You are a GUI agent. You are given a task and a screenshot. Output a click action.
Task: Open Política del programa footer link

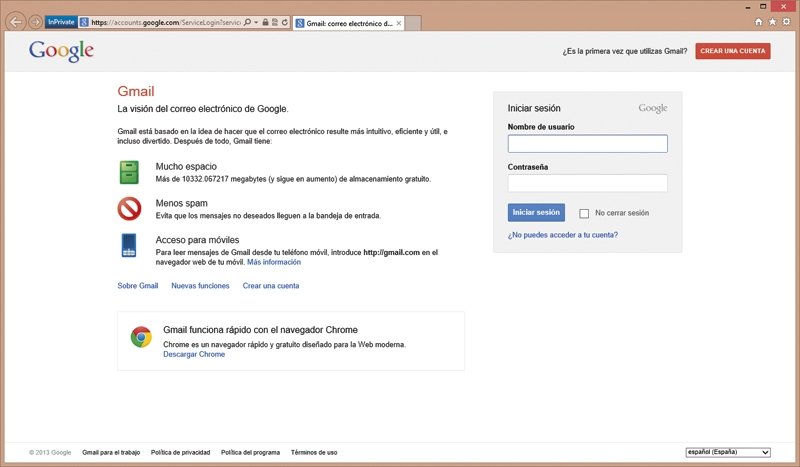pyautogui.click(x=251, y=452)
